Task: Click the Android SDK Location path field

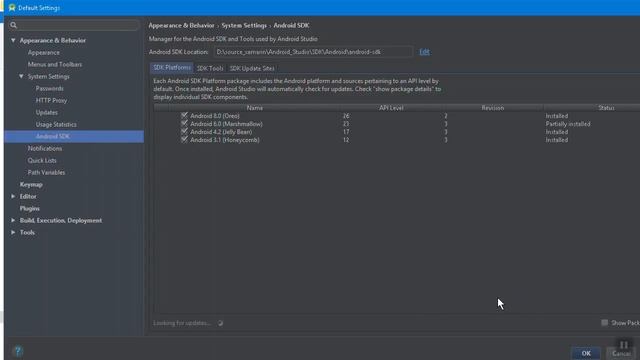Action: 313,52
